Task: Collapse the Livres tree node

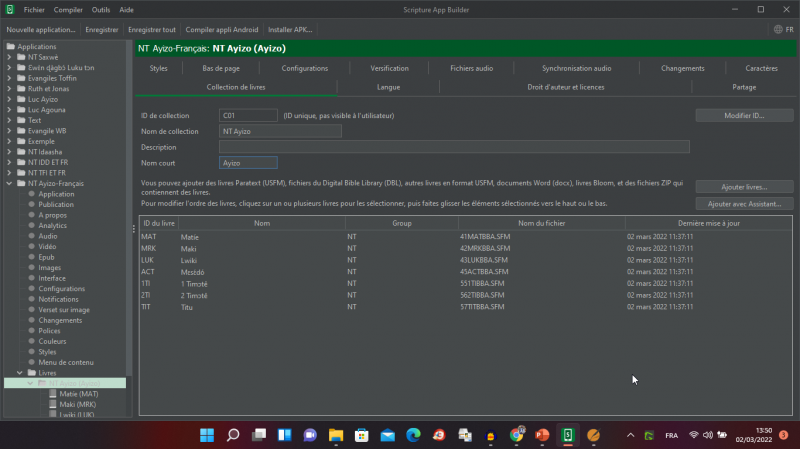Action: click(20, 373)
